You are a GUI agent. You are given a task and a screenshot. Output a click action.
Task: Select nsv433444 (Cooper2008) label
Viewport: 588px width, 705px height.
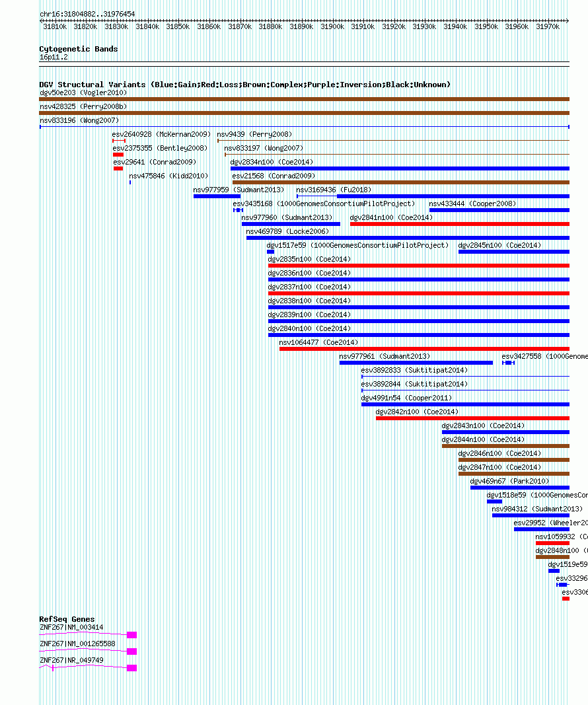click(472, 204)
